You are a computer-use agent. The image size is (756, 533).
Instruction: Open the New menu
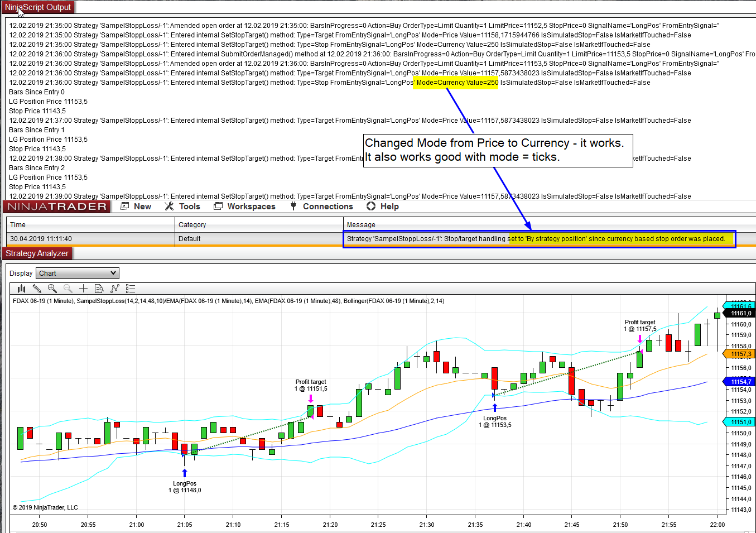point(142,207)
